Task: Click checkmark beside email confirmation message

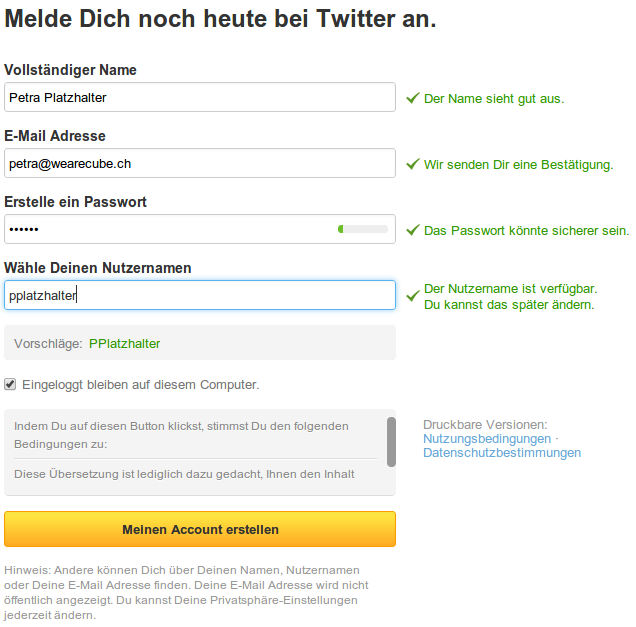Action: (x=412, y=165)
